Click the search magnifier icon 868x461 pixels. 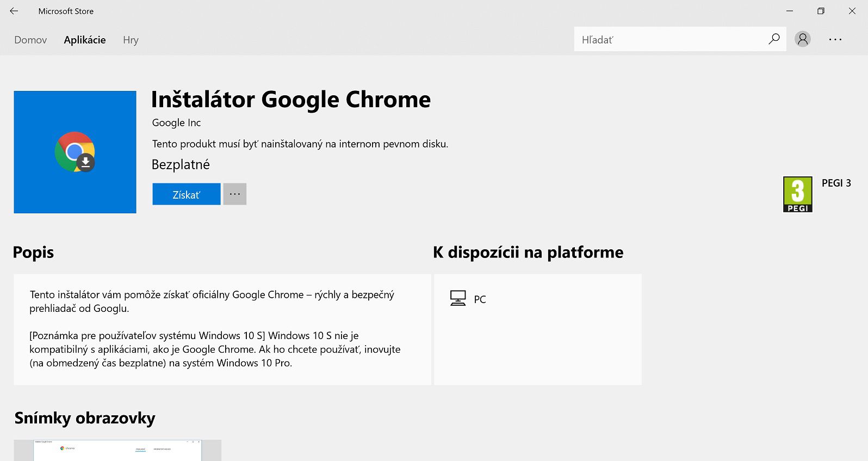click(x=774, y=39)
